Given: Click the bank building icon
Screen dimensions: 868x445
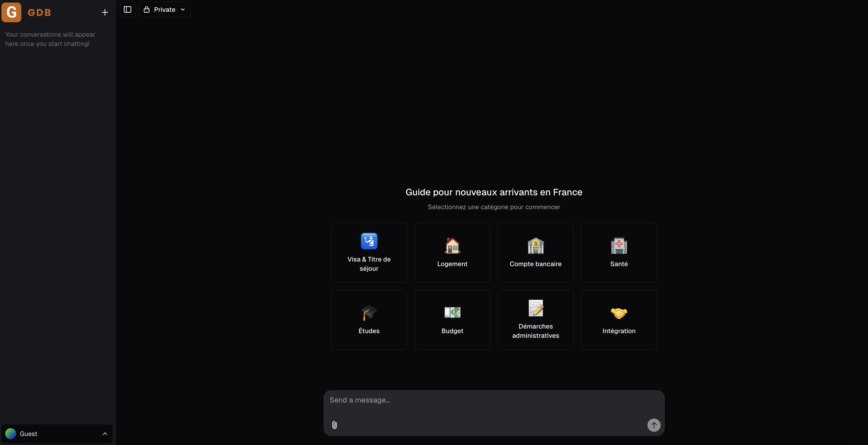Looking at the screenshot, I should pyautogui.click(x=536, y=246).
